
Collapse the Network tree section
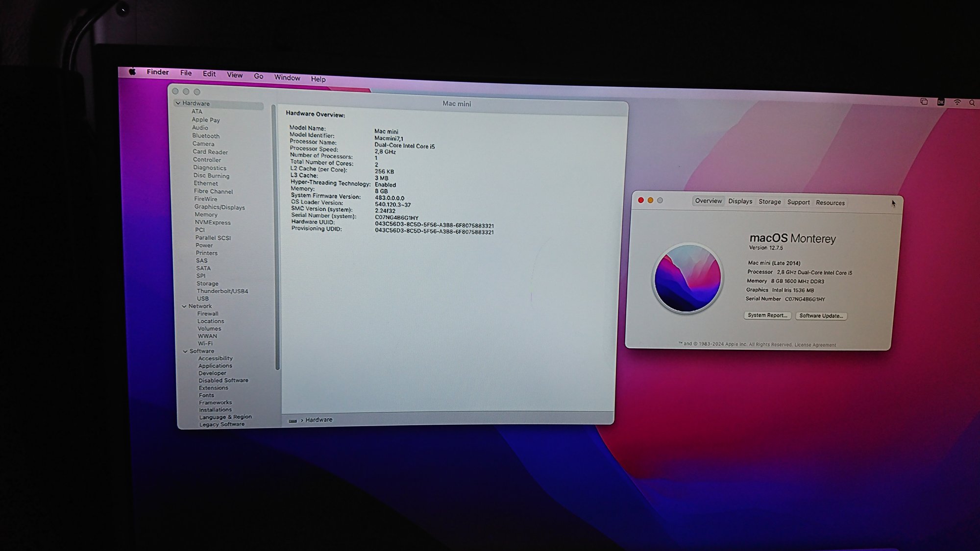pos(184,306)
